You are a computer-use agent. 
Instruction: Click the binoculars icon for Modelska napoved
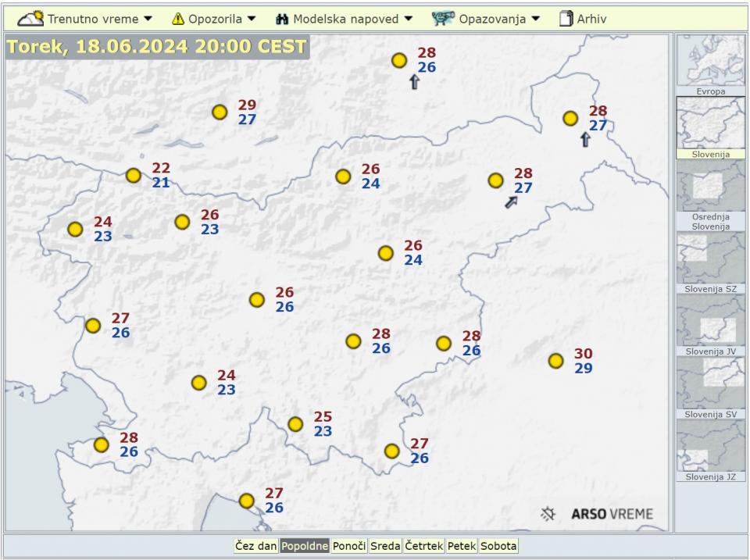point(272,18)
